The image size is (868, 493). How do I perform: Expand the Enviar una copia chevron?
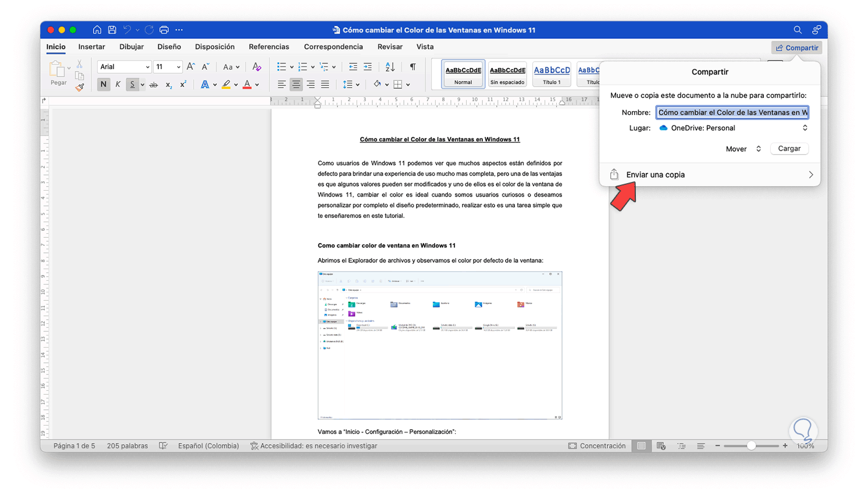click(811, 174)
